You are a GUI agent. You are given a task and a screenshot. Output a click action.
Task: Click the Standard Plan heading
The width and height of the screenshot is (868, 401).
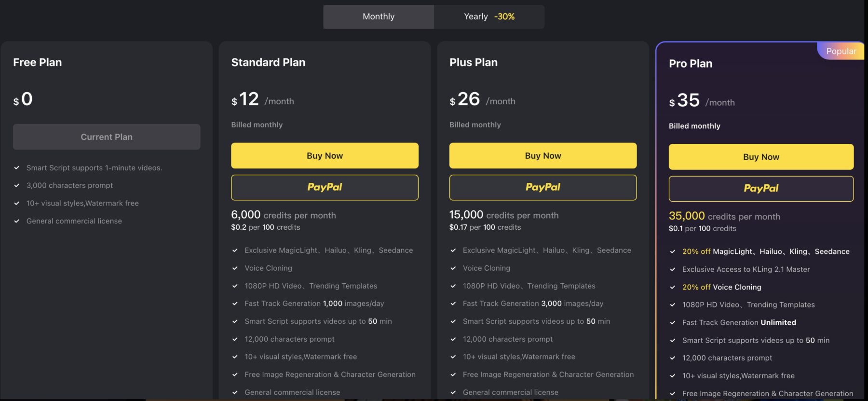click(x=268, y=62)
